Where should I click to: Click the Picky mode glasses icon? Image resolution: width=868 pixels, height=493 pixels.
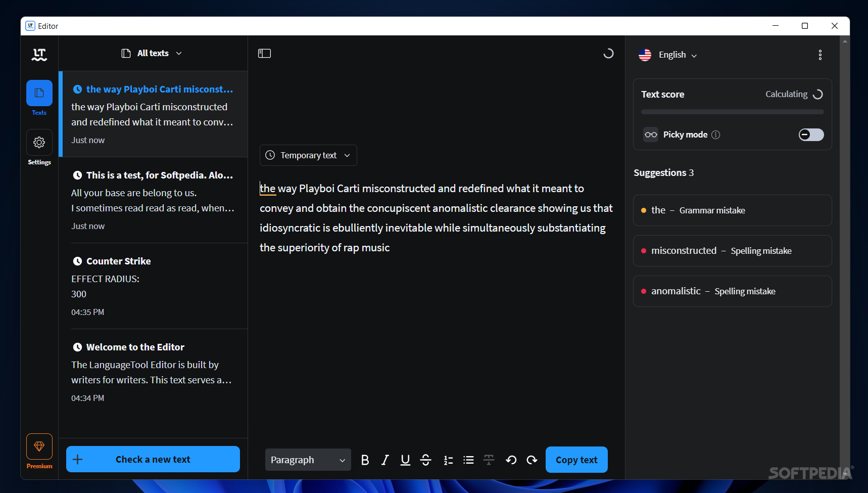[x=651, y=135]
